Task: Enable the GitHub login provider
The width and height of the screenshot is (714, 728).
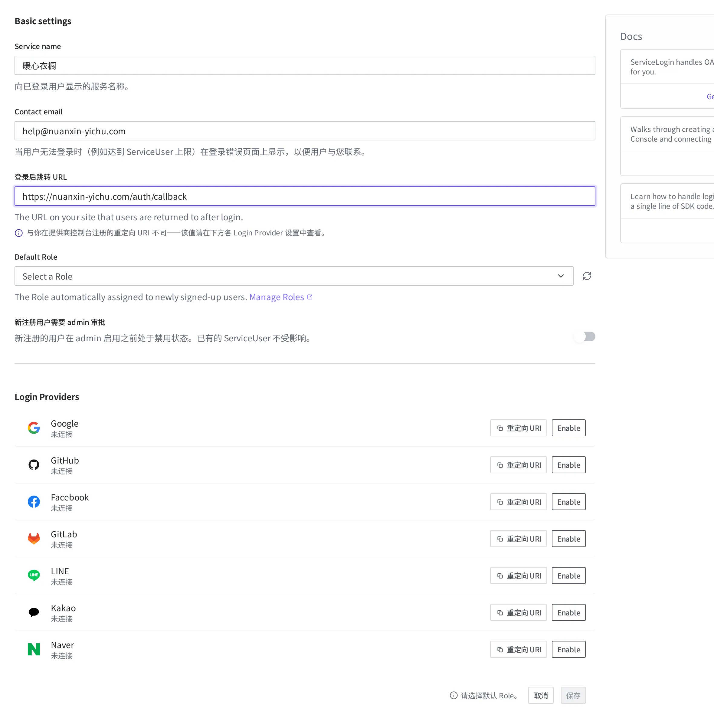Action: point(568,465)
